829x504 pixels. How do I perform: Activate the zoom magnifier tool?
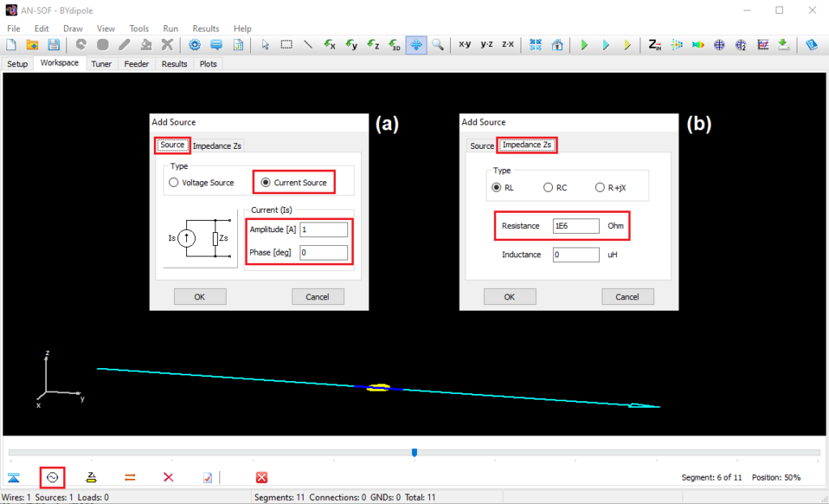coord(437,44)
